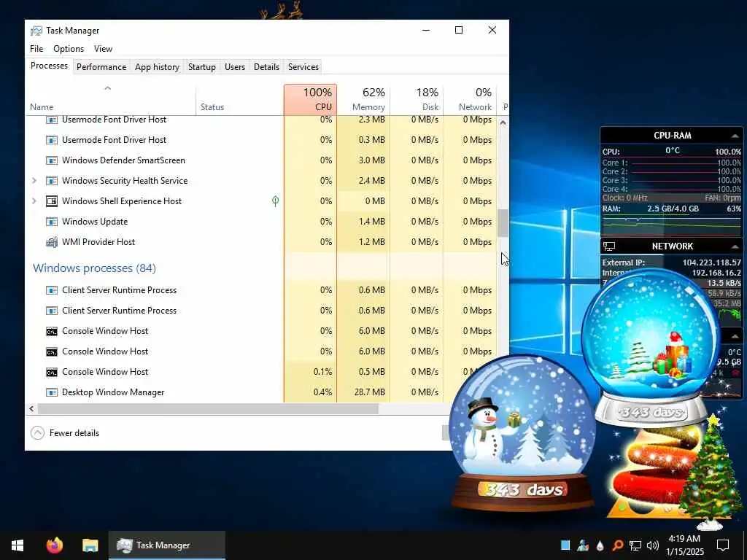Screen dimensions: 747x560
Task: Click the process list vertical scrollbar thumb
Action: (503, 223)
